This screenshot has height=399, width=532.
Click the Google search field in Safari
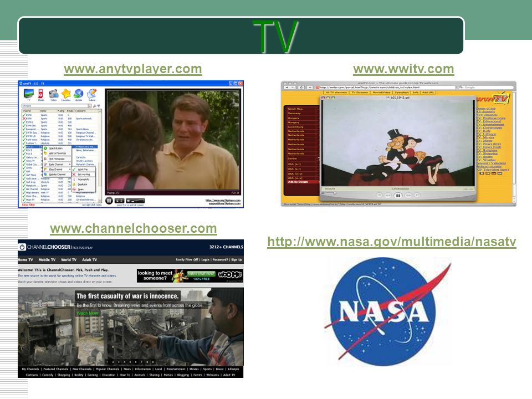coord(485,88)
